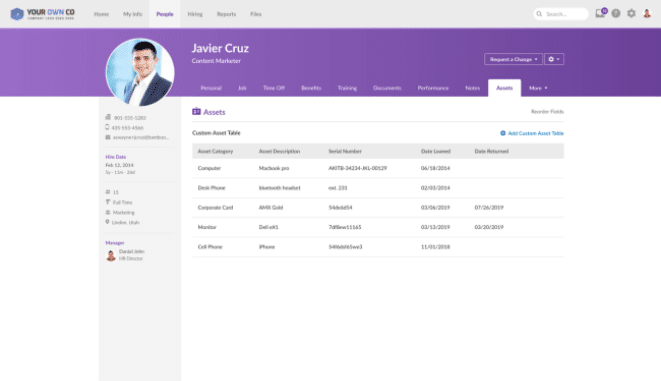
Task: Click the ext. 231 serial number cell
Action: (338, 188)
